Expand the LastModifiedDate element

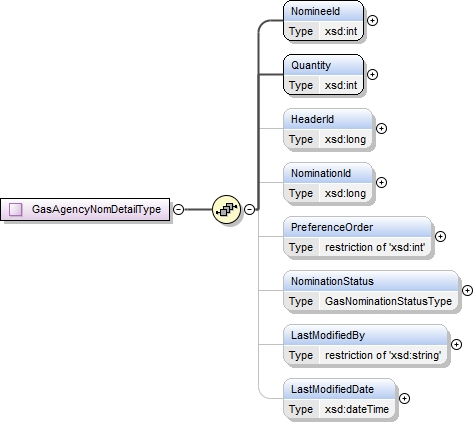404,398
